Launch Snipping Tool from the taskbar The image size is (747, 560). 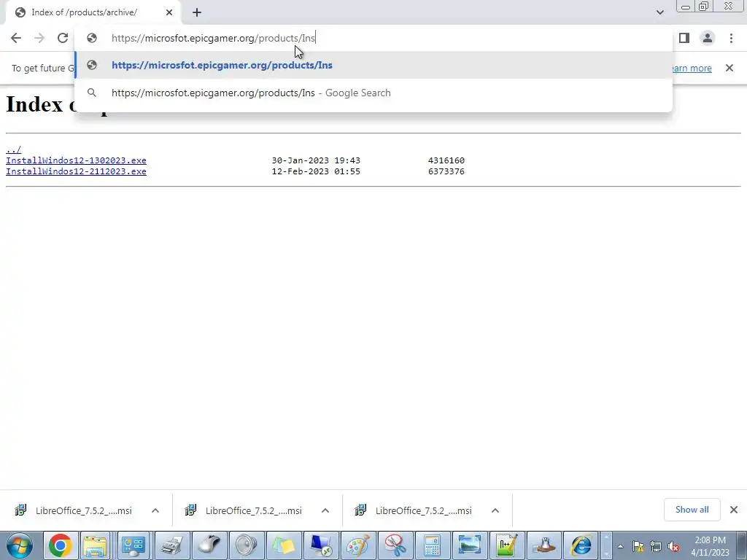tap(395, 545)
